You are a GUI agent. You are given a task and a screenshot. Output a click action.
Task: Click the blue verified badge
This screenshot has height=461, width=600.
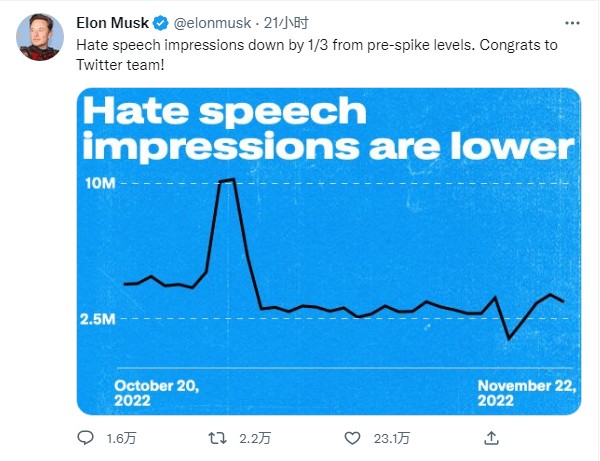pyautogui.click(x=158, y=24)
